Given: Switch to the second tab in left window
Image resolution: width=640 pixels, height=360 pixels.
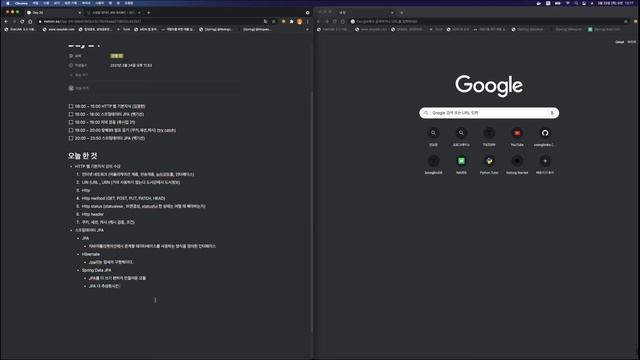Looking at the screenshot, I should coord(113,13).
